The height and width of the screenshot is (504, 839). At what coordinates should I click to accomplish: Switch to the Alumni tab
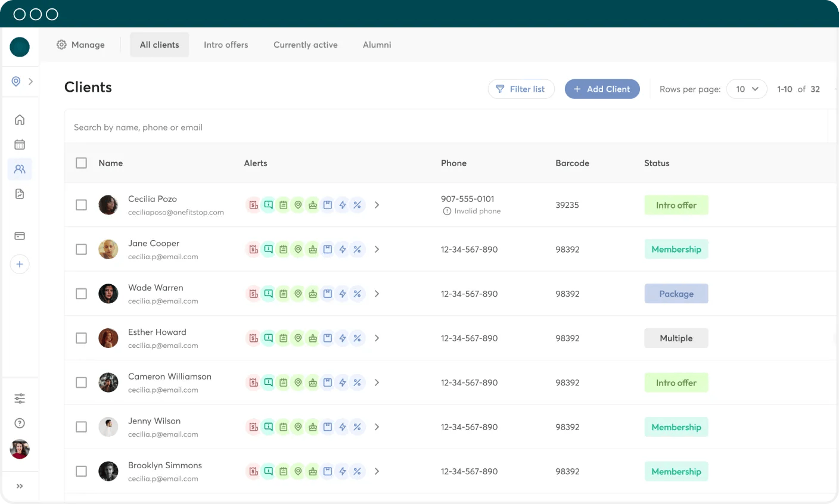pos(377,45)
